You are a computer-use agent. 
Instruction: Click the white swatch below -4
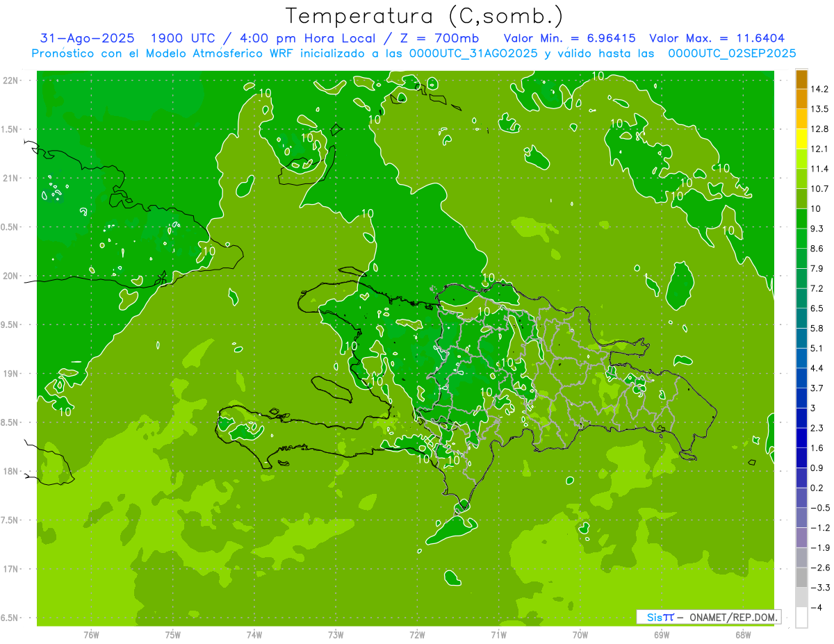[x=801, y=618]
